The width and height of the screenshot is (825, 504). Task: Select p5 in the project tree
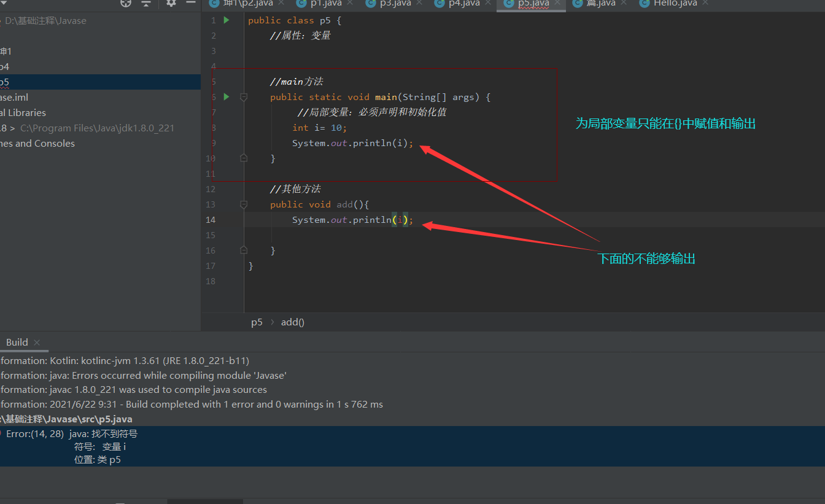[100, 82]
